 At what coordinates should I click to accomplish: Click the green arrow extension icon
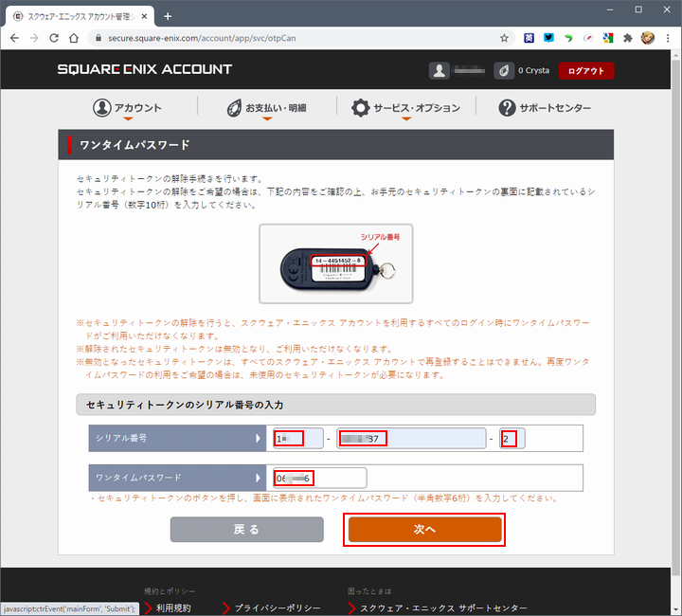click(x=568, y=38)
